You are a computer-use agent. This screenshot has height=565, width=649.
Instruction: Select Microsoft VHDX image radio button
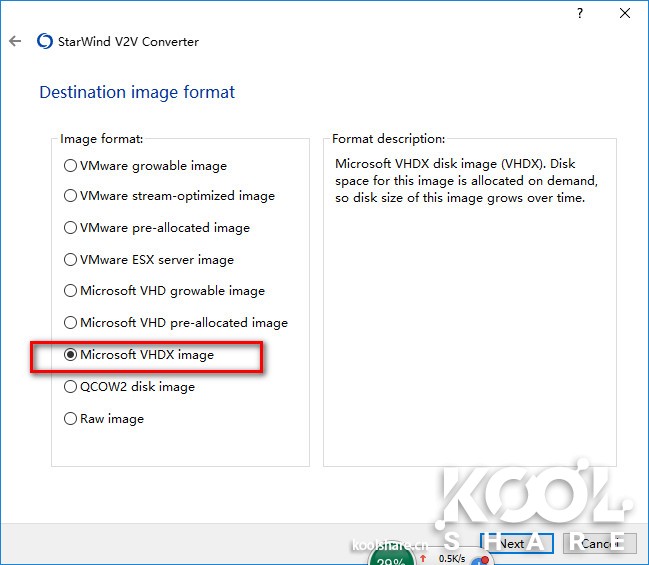click(x=70, y=355)
